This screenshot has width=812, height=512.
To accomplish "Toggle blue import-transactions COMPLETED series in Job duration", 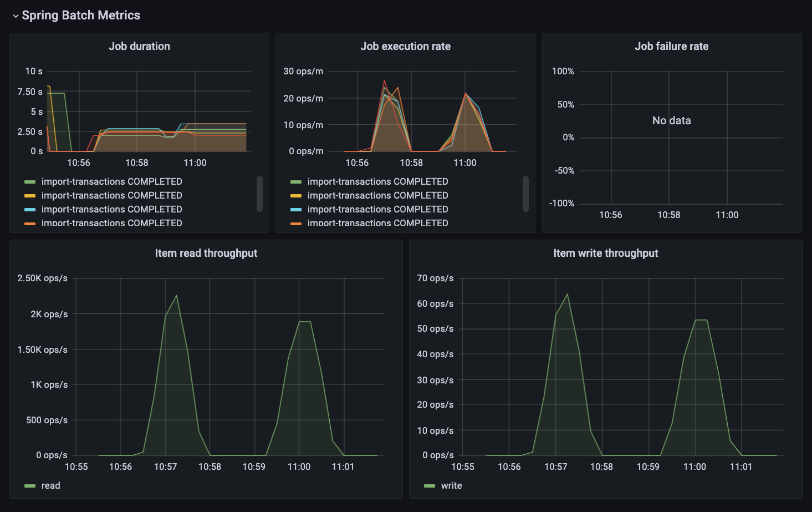I will click(111, 209).
